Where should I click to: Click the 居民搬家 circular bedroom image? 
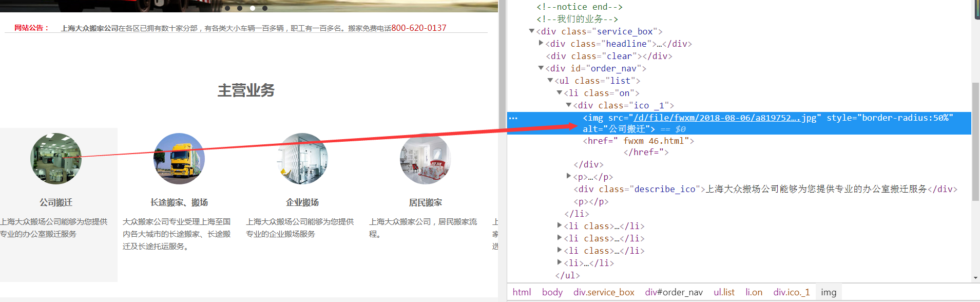[x=426, y=159]
